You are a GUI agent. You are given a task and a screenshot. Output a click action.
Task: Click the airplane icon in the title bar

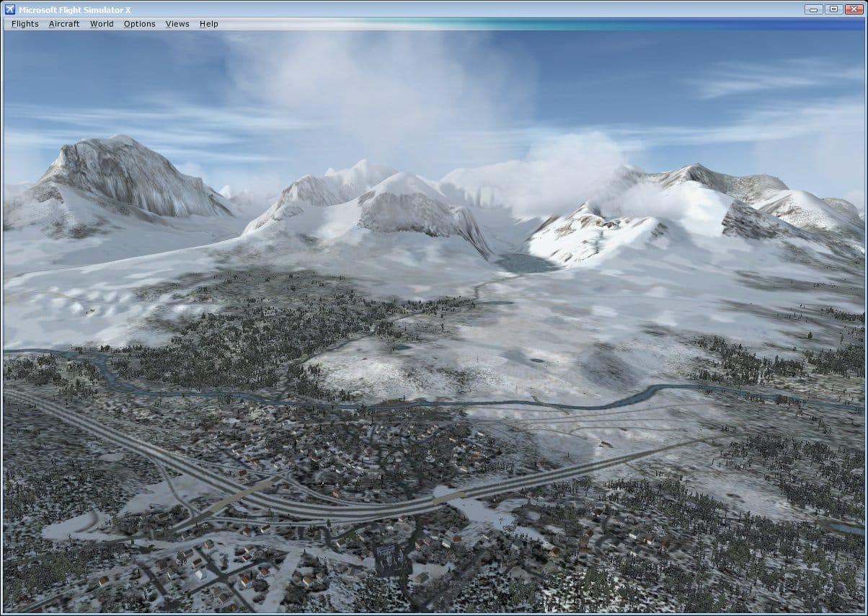tap(9, 9)
